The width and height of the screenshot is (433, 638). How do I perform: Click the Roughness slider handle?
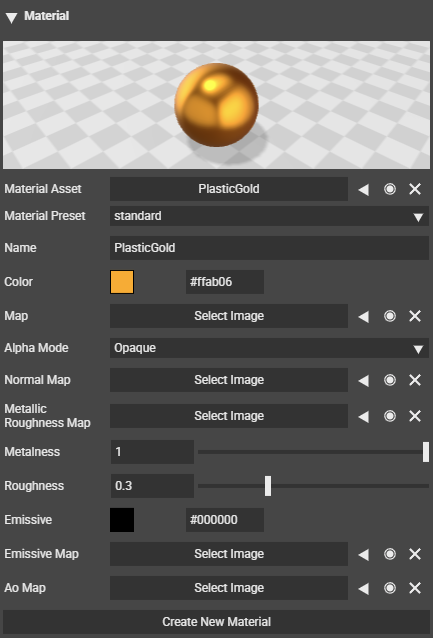tap(268, 486)
